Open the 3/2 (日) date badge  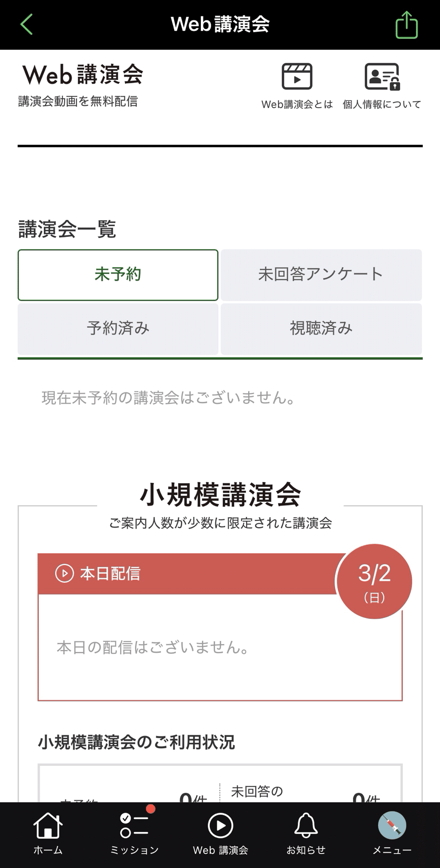(x=374, y=581)
